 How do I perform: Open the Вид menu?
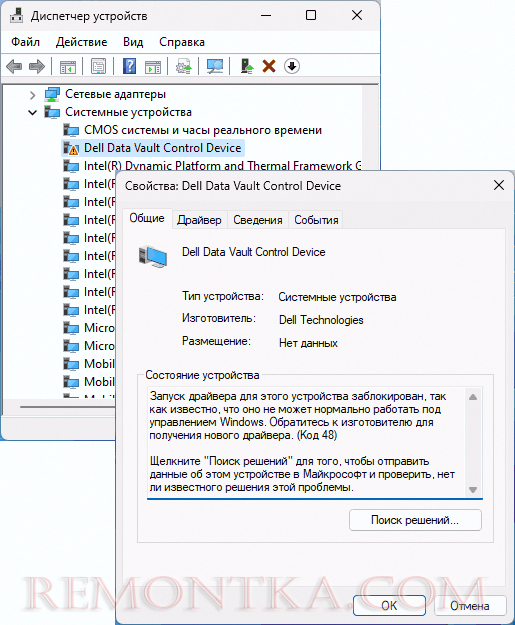pyautogui.click(x=133, y=42)
